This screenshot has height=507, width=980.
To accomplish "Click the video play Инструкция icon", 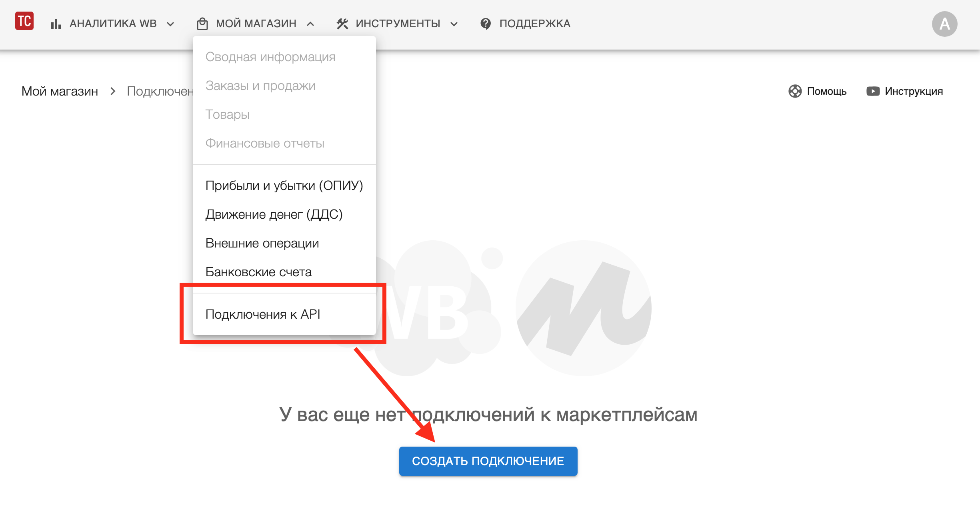I will click(872, 91).
